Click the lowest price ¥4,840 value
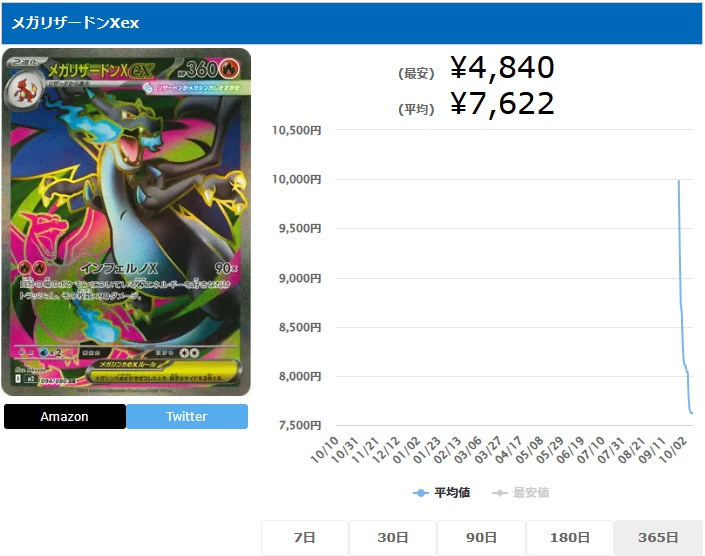 pyautogui.click(x=502, y=67)
